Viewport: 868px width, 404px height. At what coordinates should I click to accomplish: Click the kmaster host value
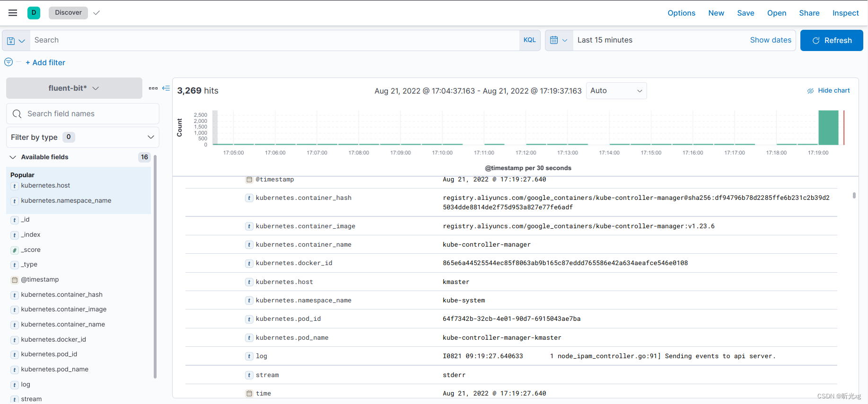(x=456, y=282)
